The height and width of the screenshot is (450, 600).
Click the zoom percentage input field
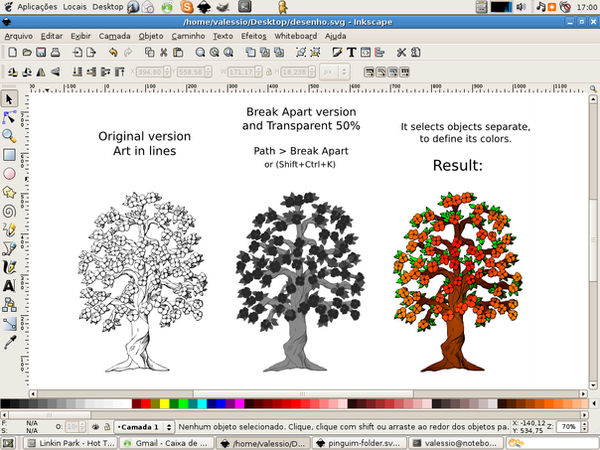tap(568, 426)
